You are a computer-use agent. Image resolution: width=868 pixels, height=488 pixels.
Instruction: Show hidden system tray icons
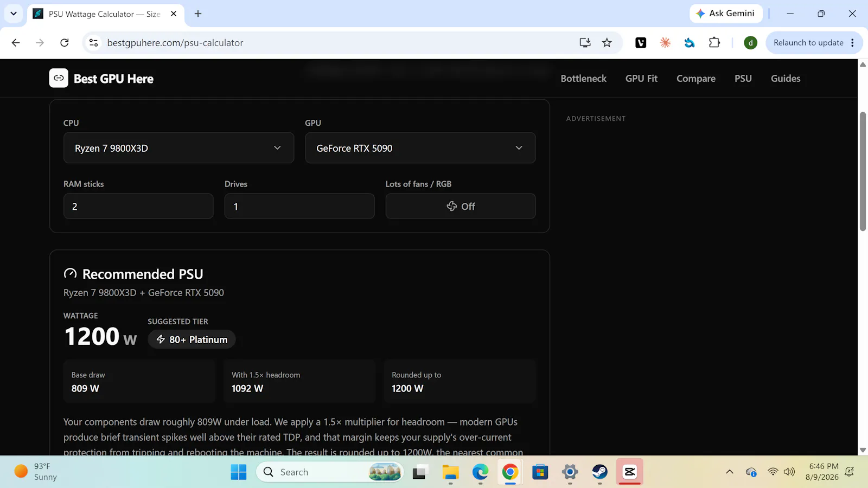click(730, 472)
